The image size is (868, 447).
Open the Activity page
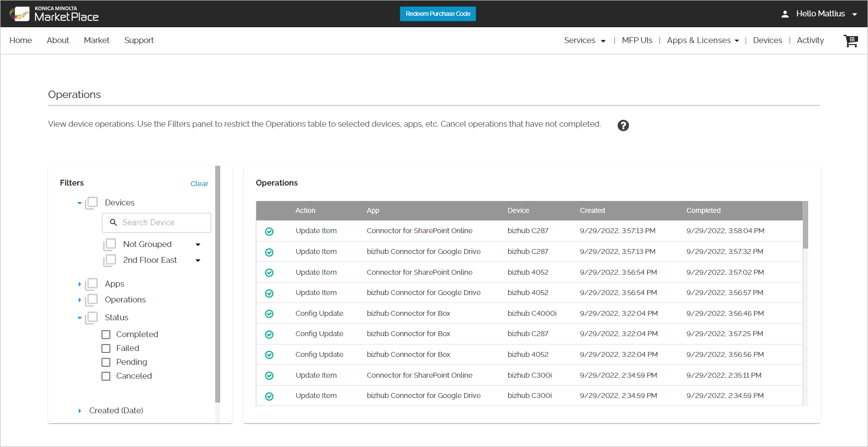(x=810, y=41)
